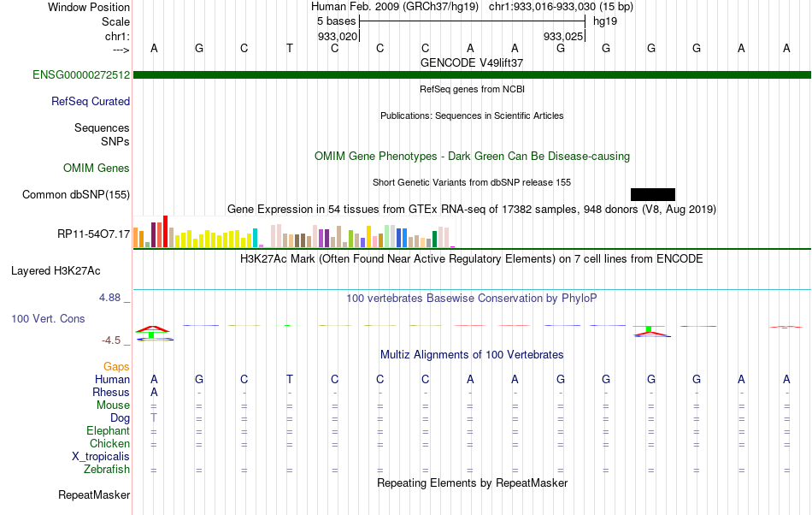The width and height of the screenshot is (812, 515).
Task: Click the tallest red GTEx expression bar
Action: 165,232
